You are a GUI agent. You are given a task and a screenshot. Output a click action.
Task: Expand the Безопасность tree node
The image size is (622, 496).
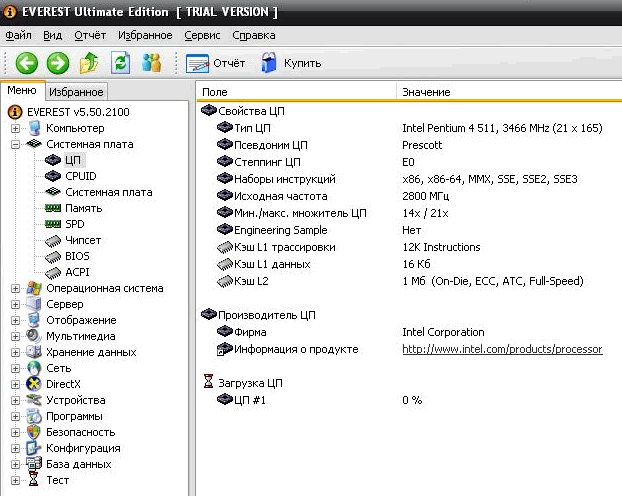point(15,432)
